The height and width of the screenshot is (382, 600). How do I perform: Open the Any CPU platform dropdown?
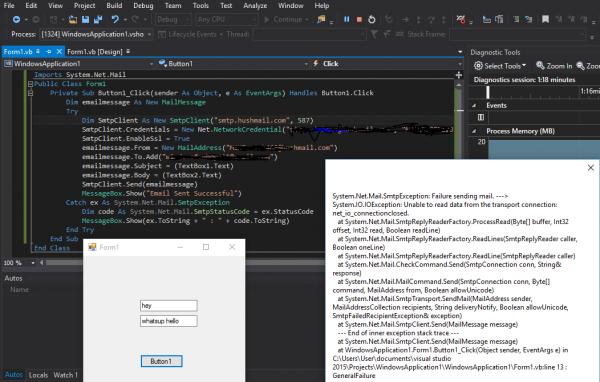[x=226, y=20]
